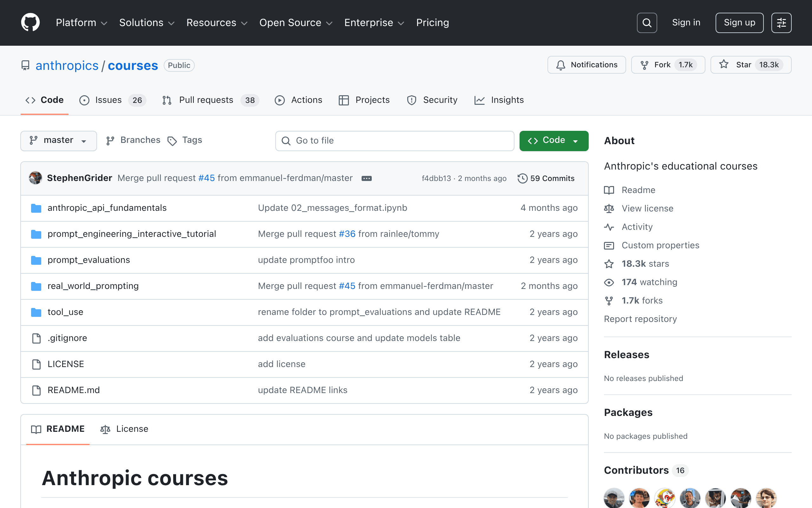Select the Code repository tab

(45, 100)
